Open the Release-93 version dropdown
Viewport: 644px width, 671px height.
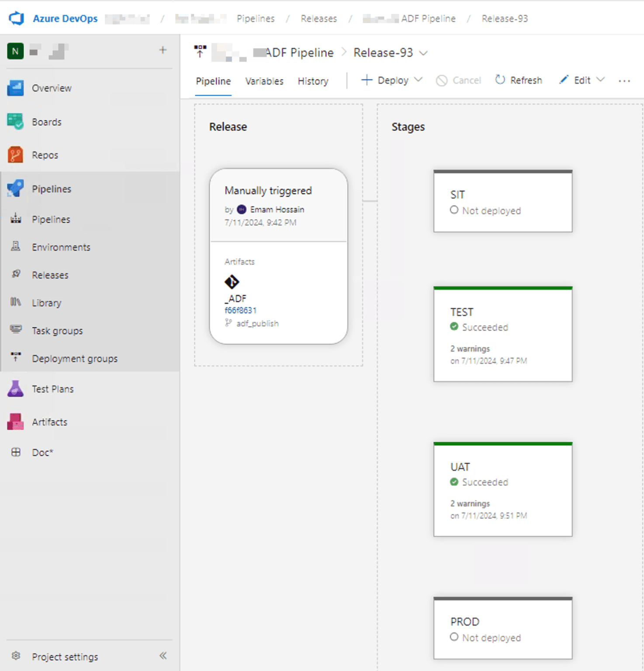coord(423,53)
